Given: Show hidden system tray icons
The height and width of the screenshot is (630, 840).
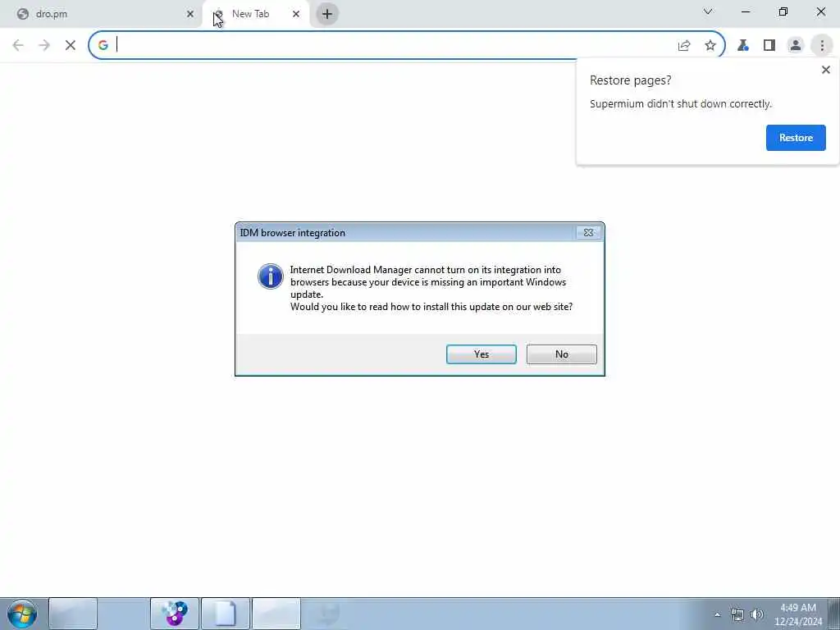Looking at the screenshot, I should coord(717,614).
